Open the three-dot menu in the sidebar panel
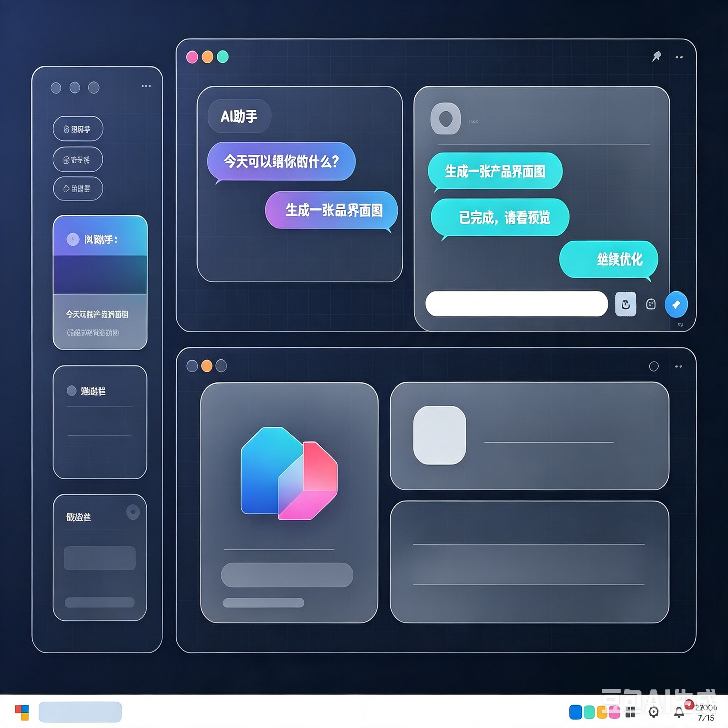The width and height of the screenshot is (728, 728). pos(146,86)
